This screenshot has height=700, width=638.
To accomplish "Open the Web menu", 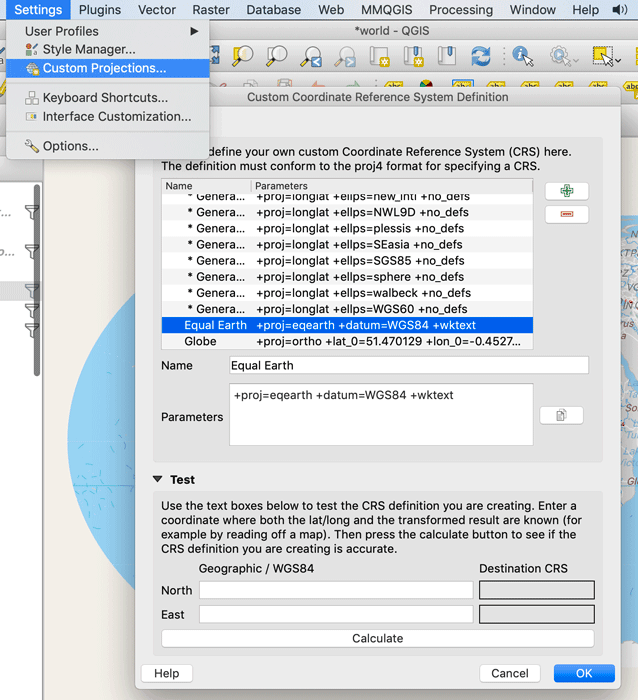I will [x=331, y=9].
